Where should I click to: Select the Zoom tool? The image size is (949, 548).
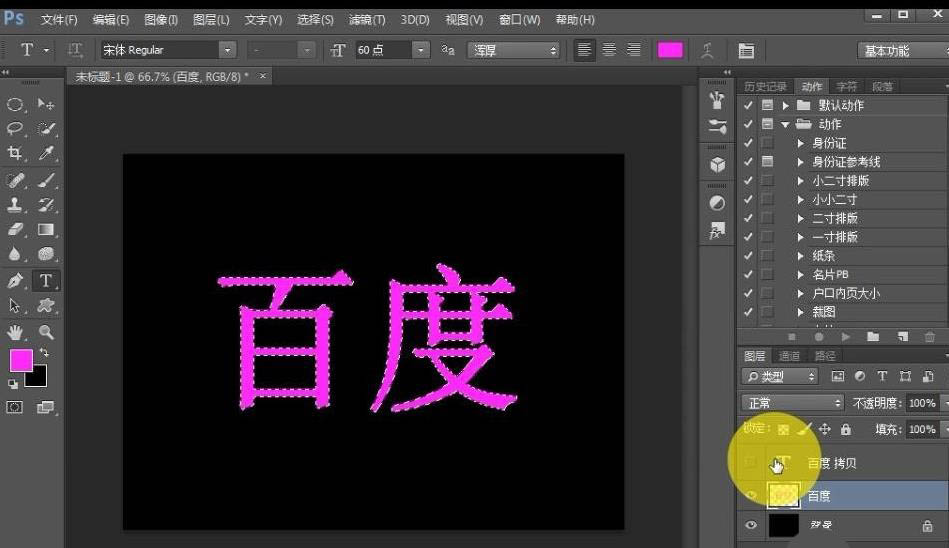(46, 332)
